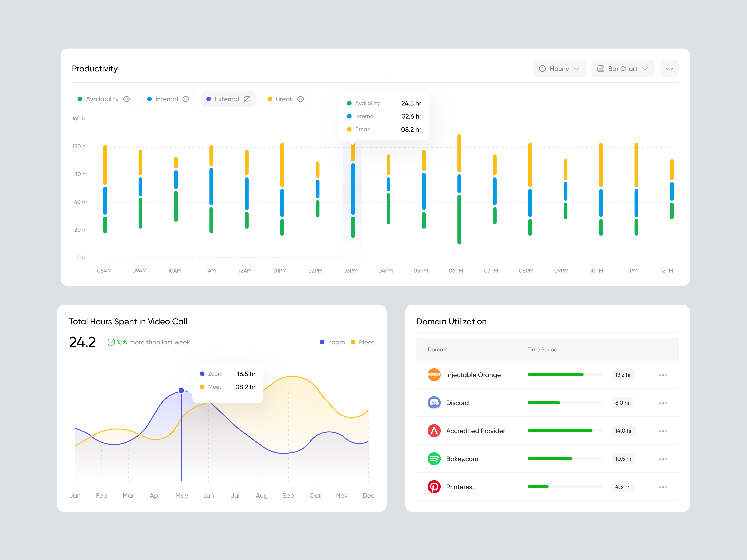Click the clock icon in the Hourly selector
Screen dimensions: 747x560
(x=543, y=69)
